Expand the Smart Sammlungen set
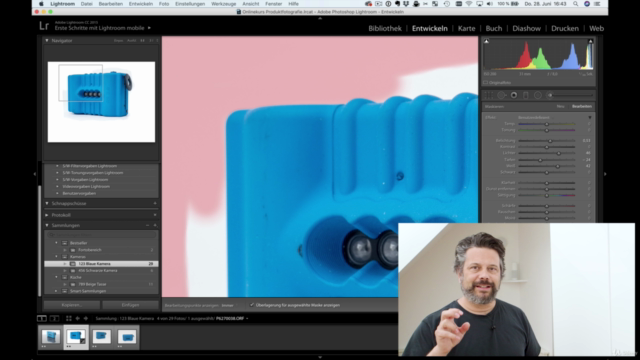640x360 pixels. click(56, 291)
